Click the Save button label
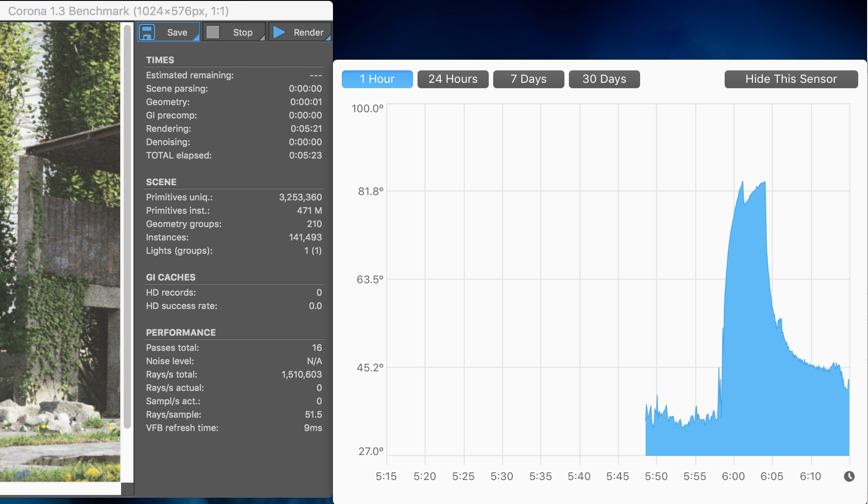The width and height of the screenshot is (868, 504). pyautogui.click(x=177, y=33)
